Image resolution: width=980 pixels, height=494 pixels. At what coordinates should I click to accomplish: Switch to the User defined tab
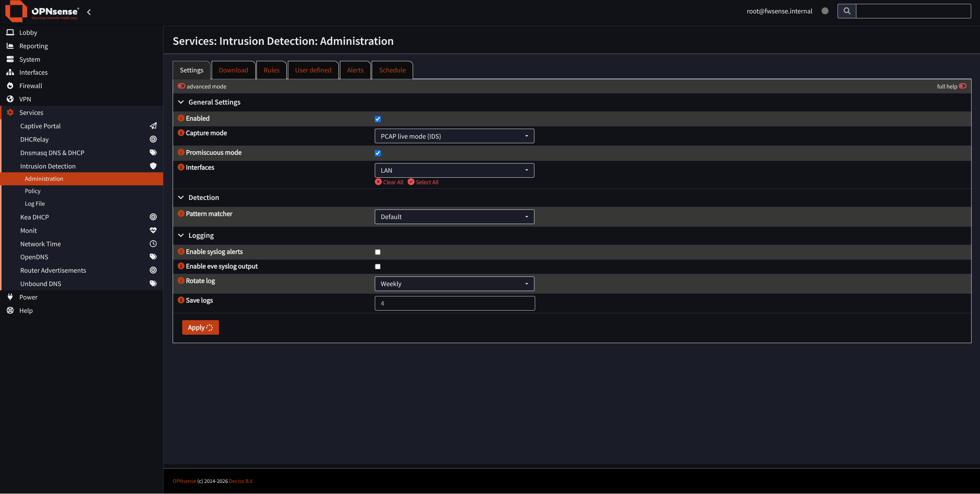(x=313, y=70)
